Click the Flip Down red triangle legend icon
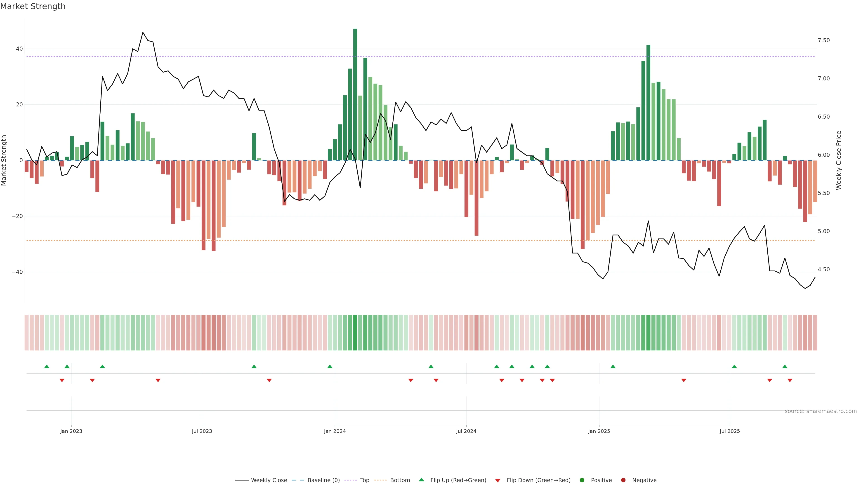This screenshot has height=488, width=868. point(498,481)
